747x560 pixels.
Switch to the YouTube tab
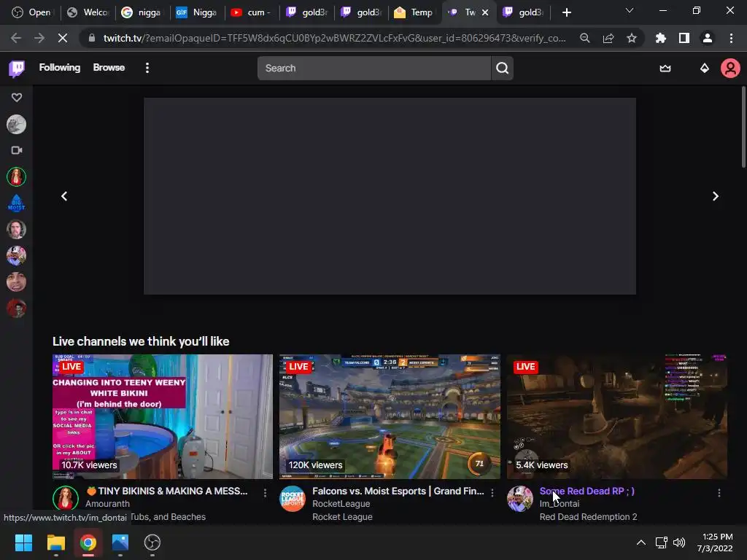point(252,12)
